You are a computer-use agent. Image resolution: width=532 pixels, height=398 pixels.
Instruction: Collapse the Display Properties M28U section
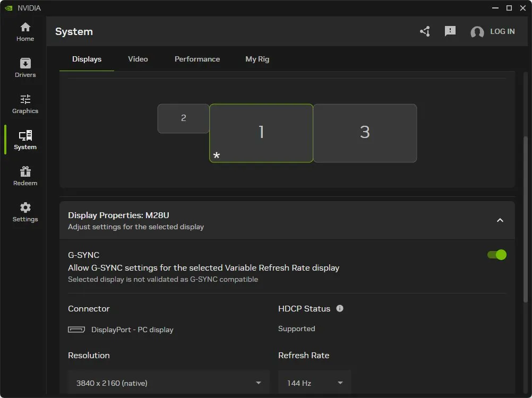[500, 220]
